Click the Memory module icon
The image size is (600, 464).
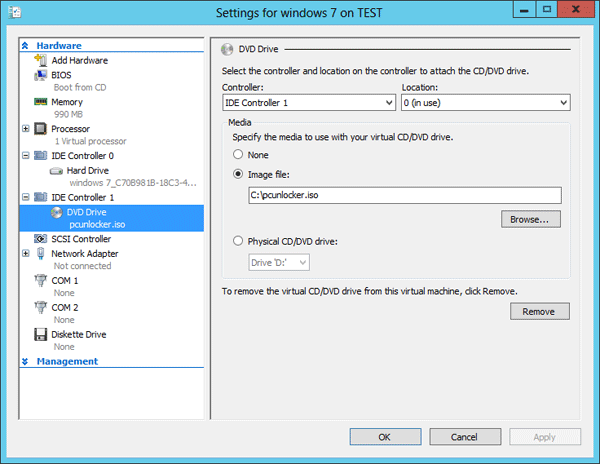point(41,102)
